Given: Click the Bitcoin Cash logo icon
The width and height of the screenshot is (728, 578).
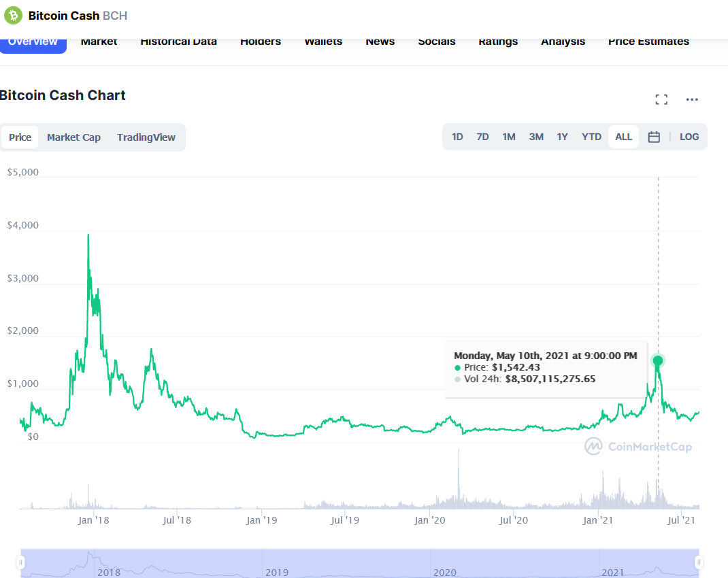Looking at the screenshot, I should pyautogui.click(x=13, y=16).
